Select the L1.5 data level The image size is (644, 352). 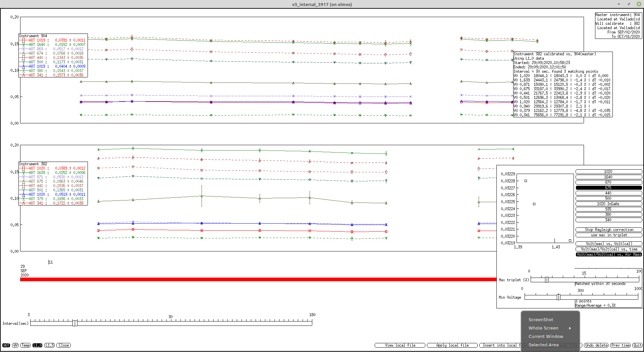coord(50,345)
